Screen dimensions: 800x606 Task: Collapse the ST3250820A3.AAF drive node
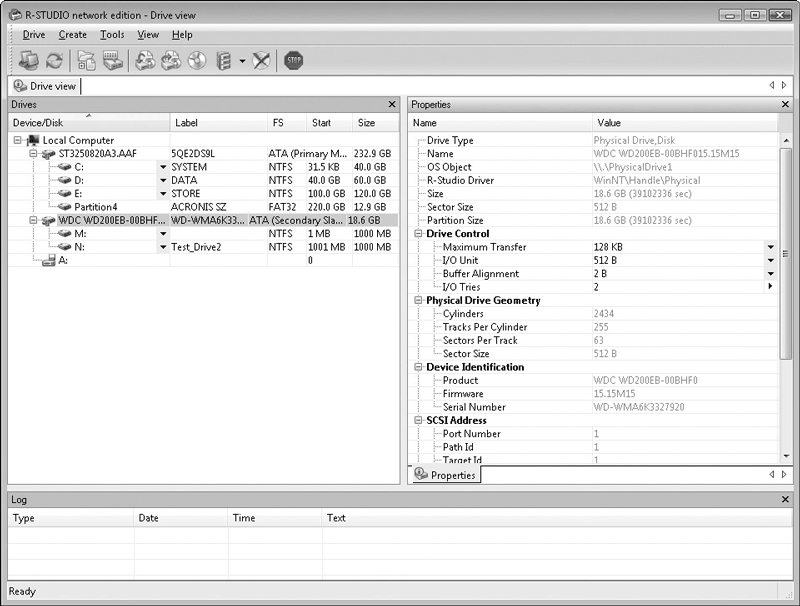(33, 154)
